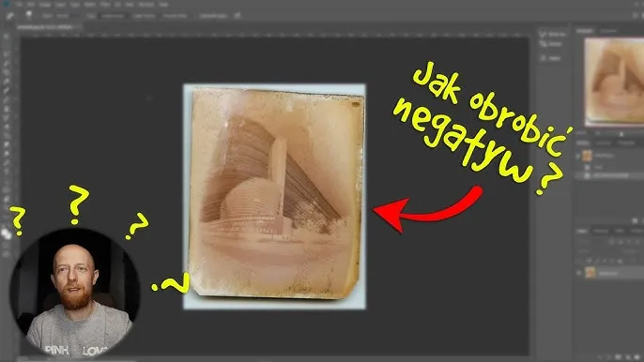The width and height of the screenshot is (644, 362).
Task: Click the foreground and background color swatches
Action: (x=7, y=234)
